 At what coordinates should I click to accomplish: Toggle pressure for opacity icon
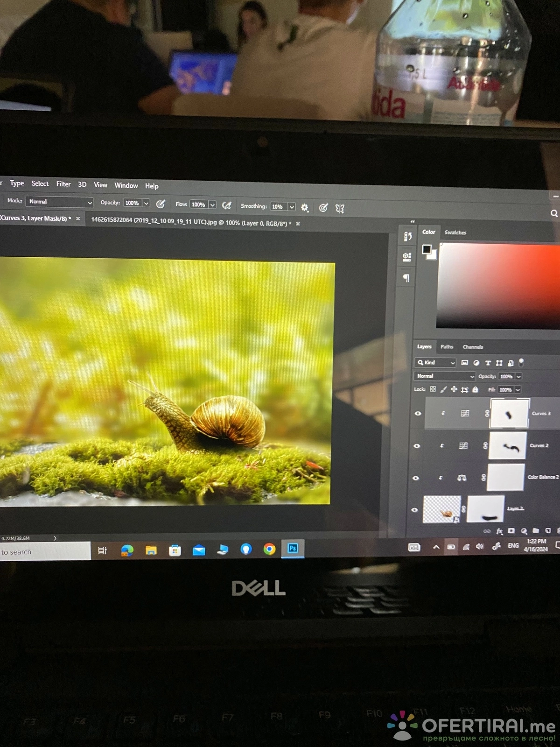tap(161, 204)
